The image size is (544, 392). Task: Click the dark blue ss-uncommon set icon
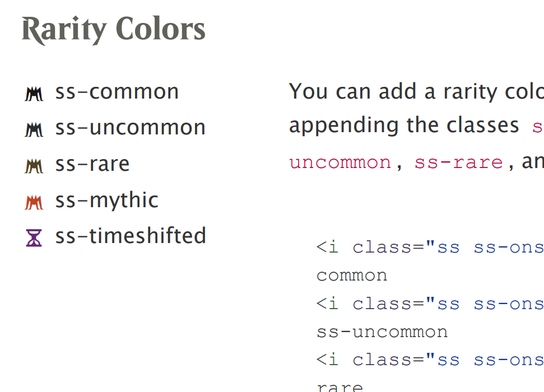coord(34,130)
